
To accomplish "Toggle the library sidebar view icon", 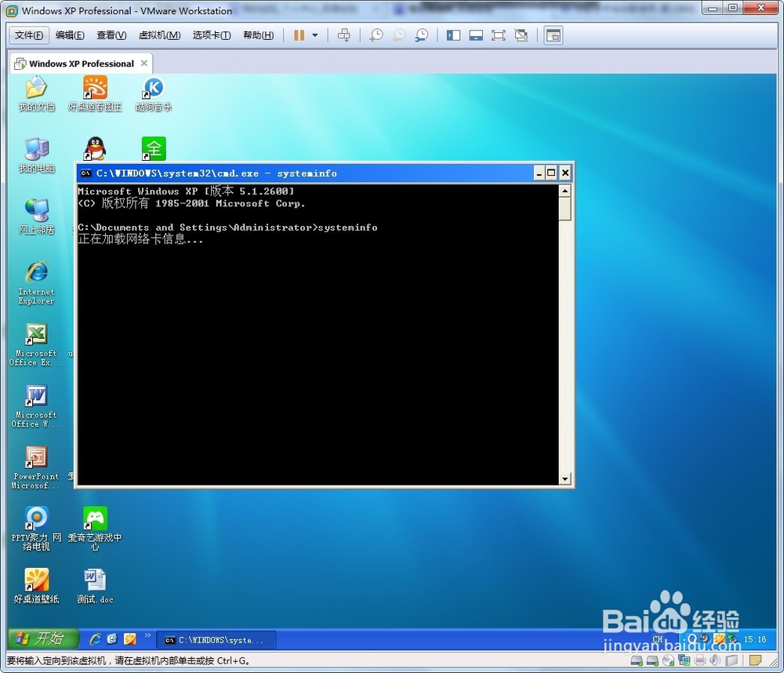I will (x=453, y=35).
